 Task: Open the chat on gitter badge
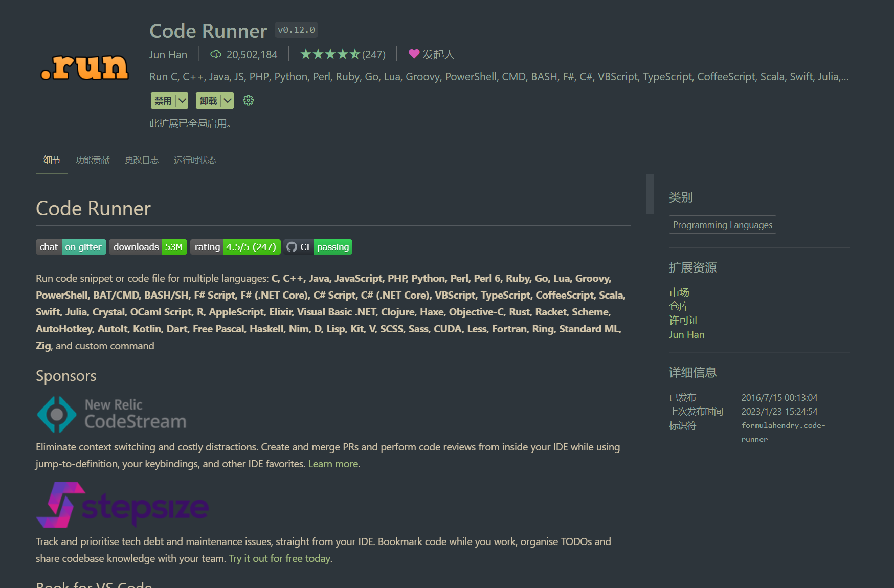[71, 247]
